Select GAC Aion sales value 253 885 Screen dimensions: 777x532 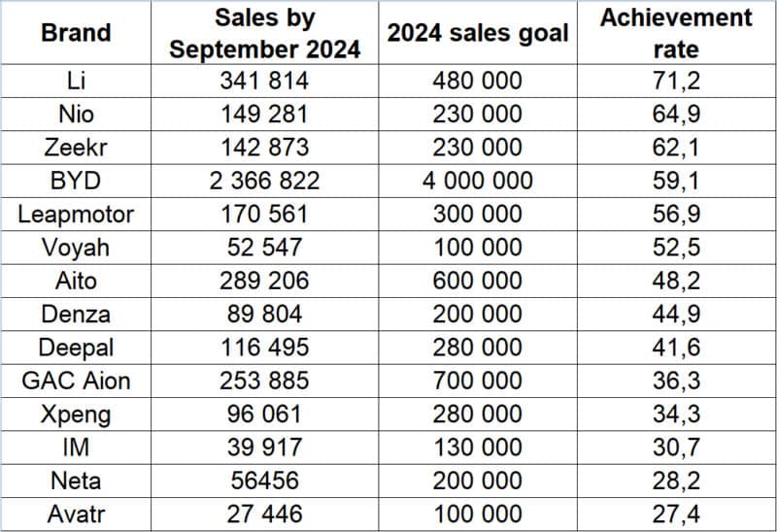[x=264, y=381]
